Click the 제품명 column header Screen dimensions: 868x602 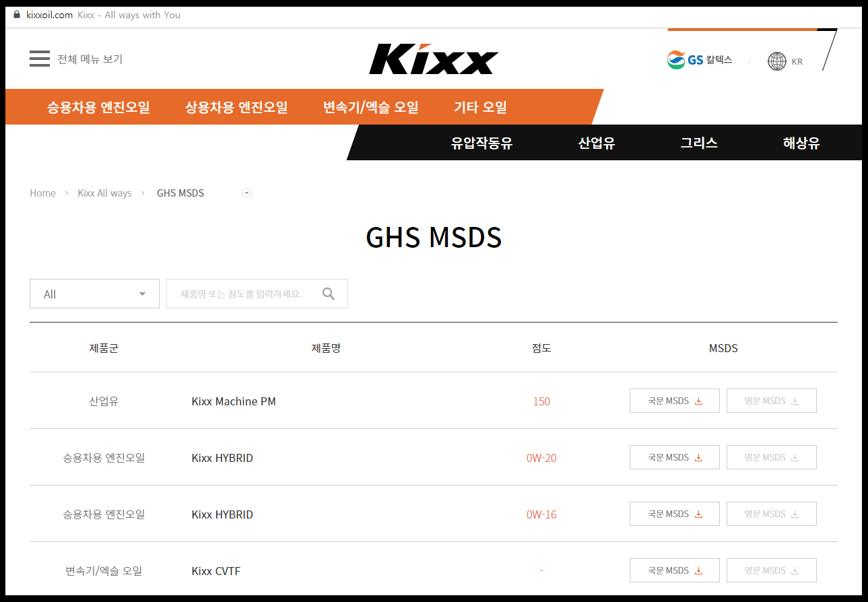[326, 348]
